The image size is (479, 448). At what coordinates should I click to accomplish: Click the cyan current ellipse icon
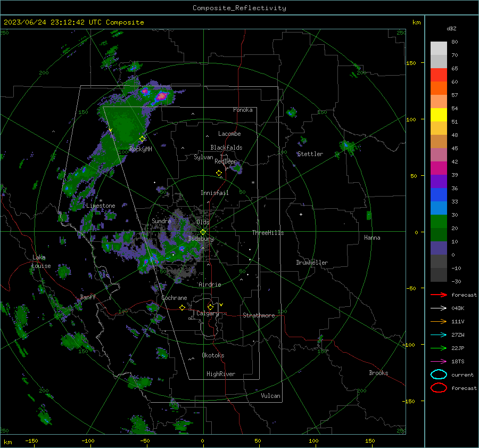click(x=439, y=374)
